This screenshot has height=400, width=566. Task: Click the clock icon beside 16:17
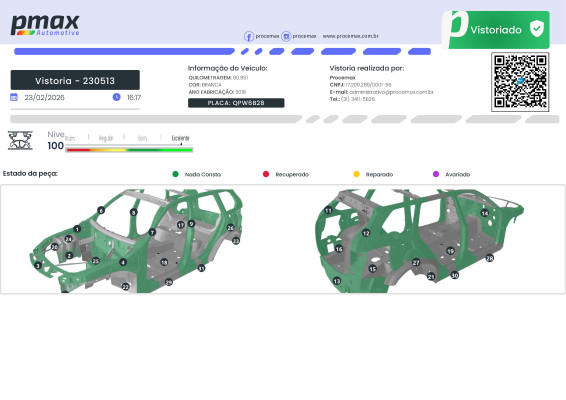point(116,97)
